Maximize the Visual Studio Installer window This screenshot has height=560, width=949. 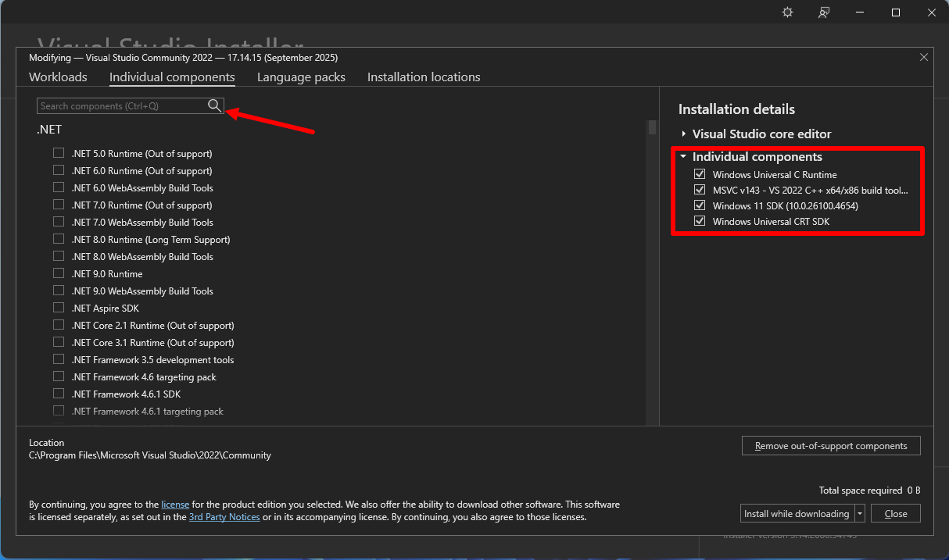pos(896,12)
